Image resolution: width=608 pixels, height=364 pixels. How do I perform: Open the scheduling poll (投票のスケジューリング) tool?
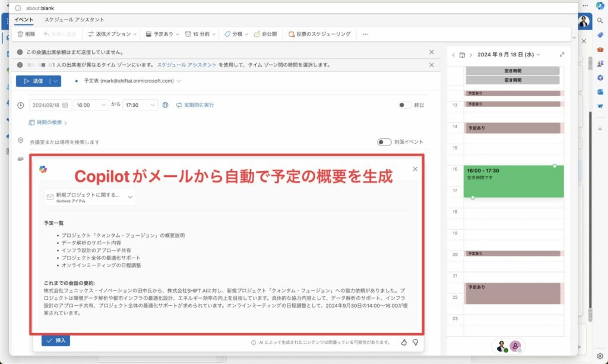321,34
